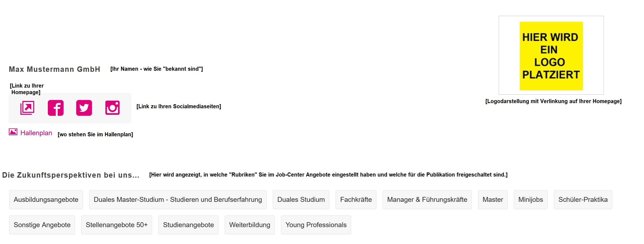Select the Weiterbildung category
The width and height of the screenshot is (644, 244).
pos(249,225)
